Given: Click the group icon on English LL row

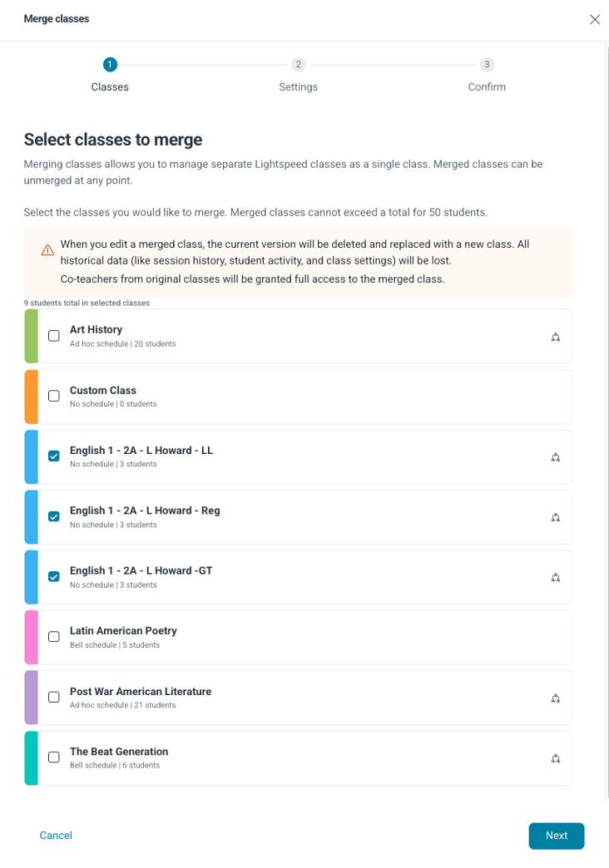Looking at the screenshot, I should 555,457.
